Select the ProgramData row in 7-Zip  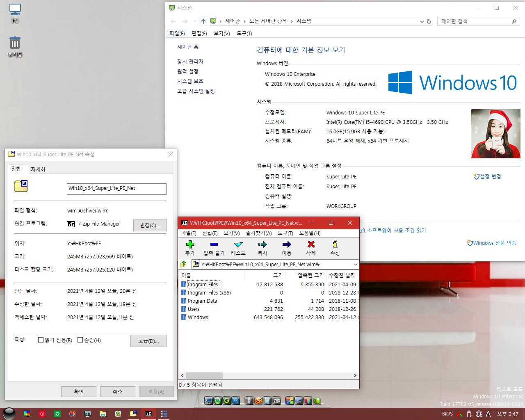[269, 301]
